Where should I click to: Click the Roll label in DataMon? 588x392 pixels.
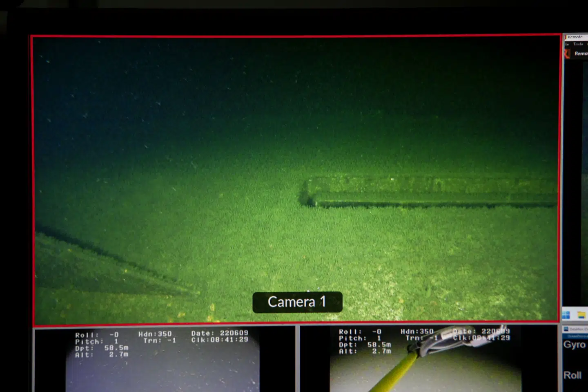572,375
